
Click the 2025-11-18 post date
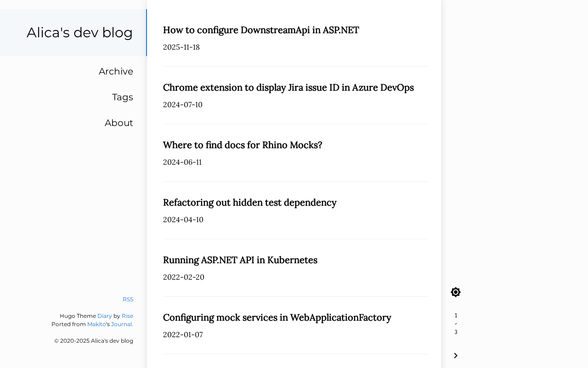pyautogui.click(x=181, y=47)
